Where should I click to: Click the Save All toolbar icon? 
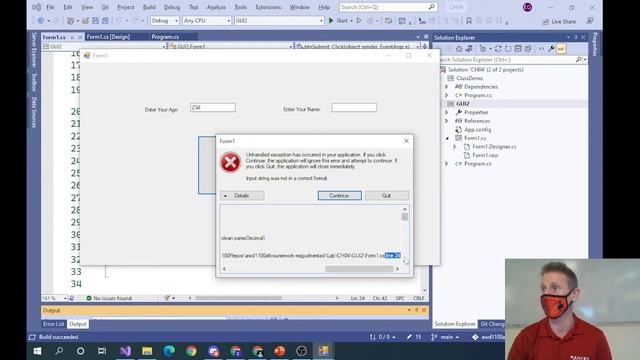click(105, 20)
